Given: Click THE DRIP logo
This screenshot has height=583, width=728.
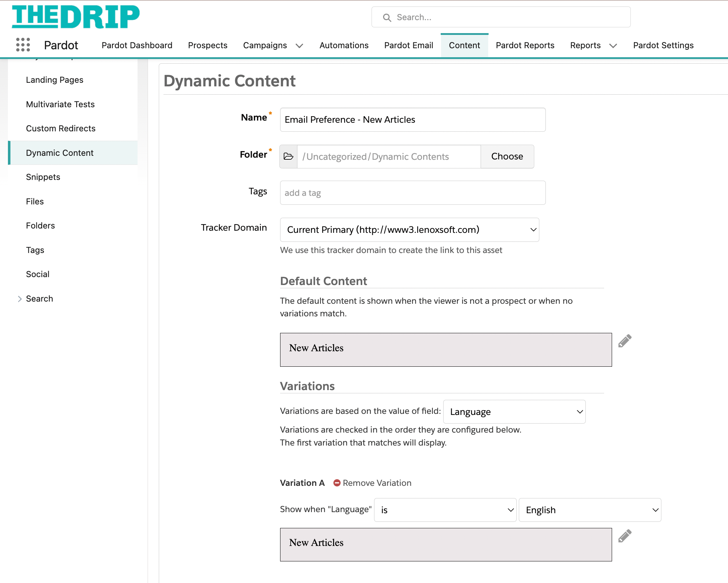Looking at the screenshot, I should 76,17.
